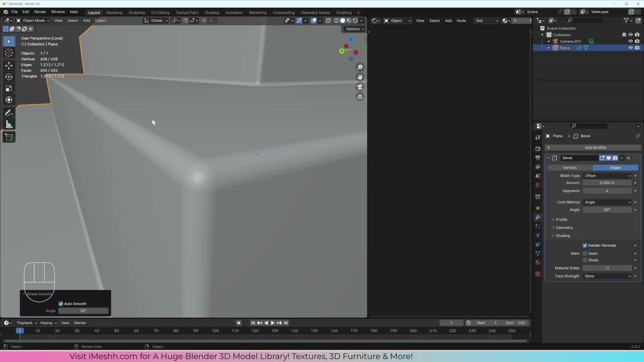Viewport: 644px width, 362px height.
Task: Open the Slot dropdown in shader editor
Action: [x=487, y=21]
